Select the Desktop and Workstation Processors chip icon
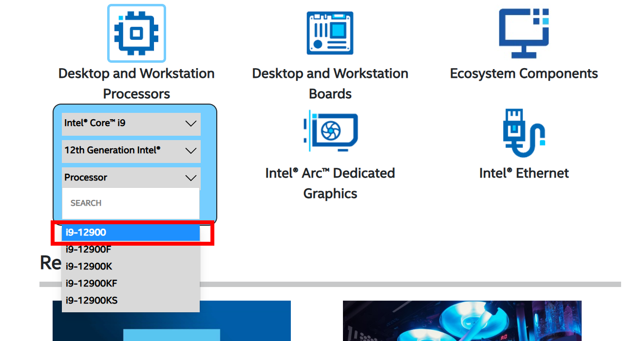This screenshot has width=644, height=341. 136,34
